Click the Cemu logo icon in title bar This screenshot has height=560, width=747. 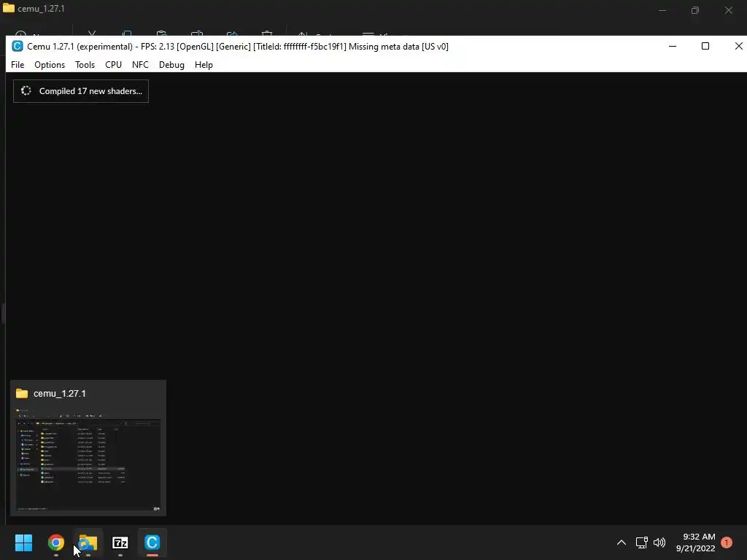18,46
